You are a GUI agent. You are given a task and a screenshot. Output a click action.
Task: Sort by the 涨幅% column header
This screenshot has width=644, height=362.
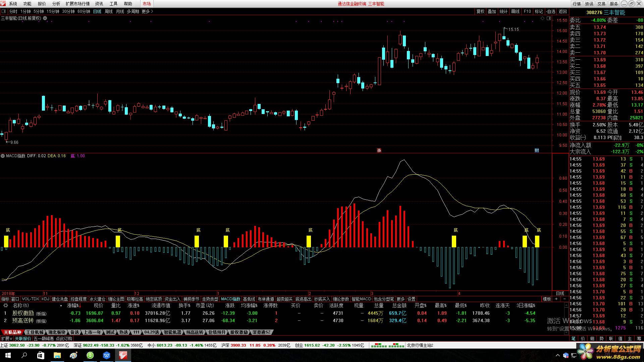point(74,305)
